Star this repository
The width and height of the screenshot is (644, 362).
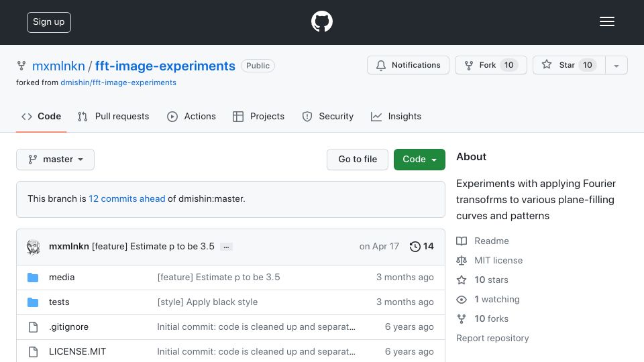tap(568, 65)
